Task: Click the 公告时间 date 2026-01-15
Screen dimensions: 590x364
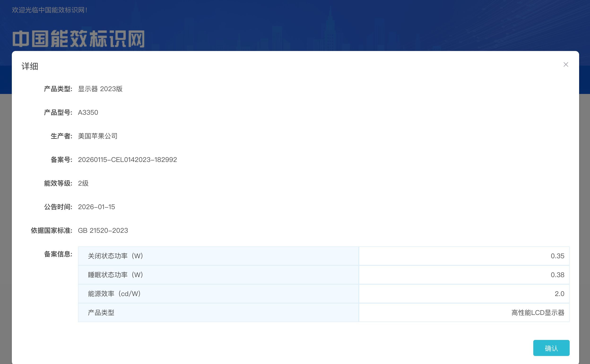Action: point(96,207)
